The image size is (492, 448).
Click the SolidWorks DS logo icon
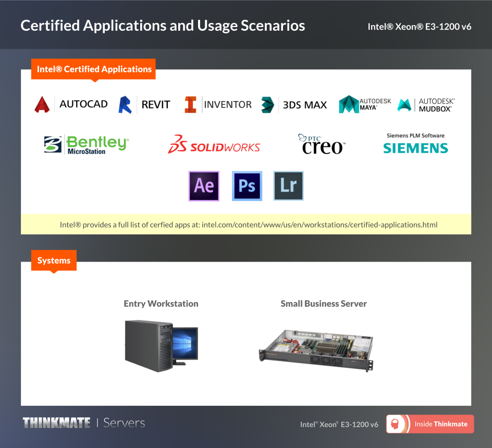coord(177,144)
